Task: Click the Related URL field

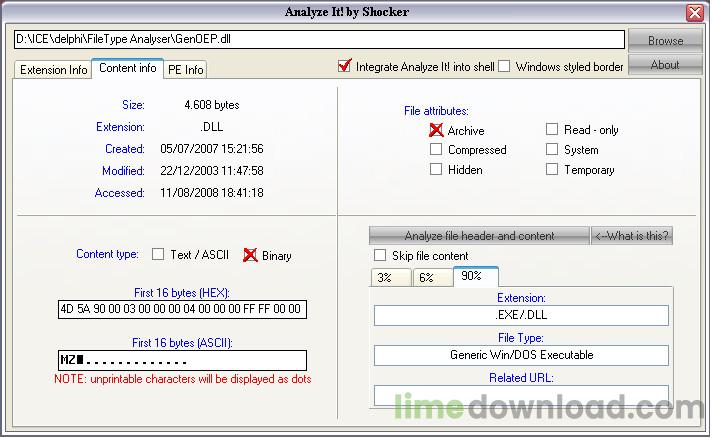Action: 521,395
